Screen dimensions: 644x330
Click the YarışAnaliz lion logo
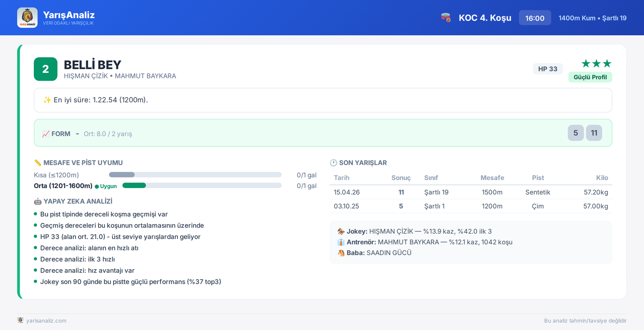click(27, 18)
